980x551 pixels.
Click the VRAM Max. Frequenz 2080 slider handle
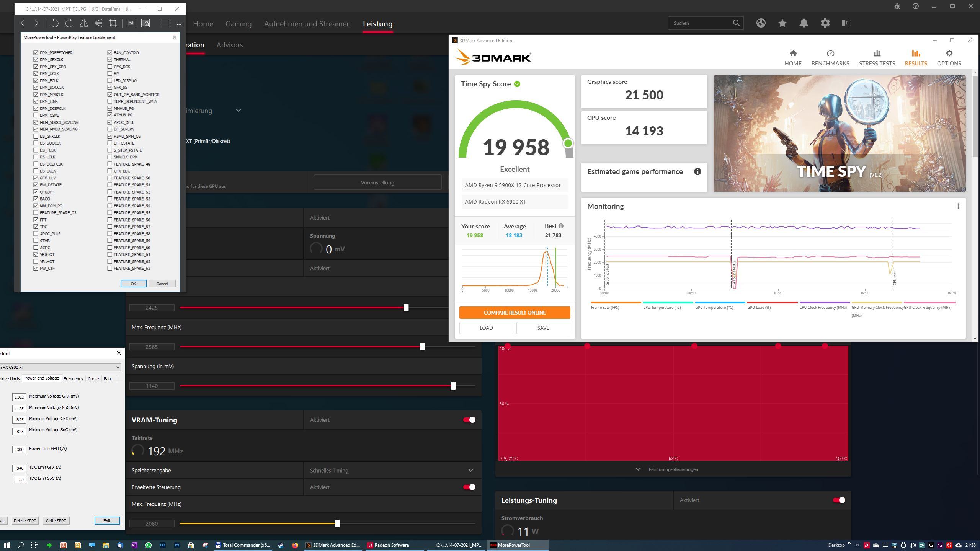tap(337, 523)
